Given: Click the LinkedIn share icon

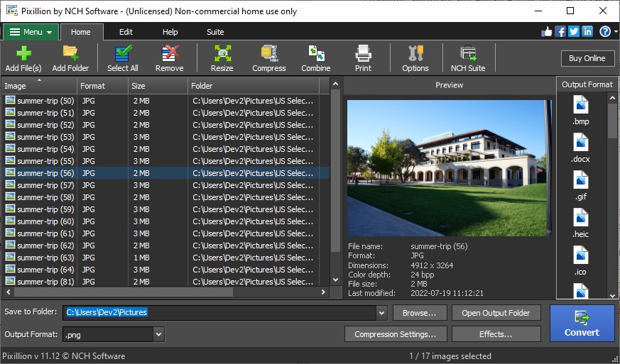Looking at the screenshot, I should point(587,32).
